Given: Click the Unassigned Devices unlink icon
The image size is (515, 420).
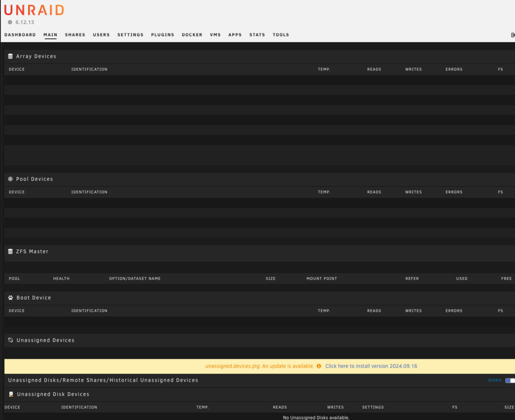Looking at the screenshot, I should [x=10, y=340].
